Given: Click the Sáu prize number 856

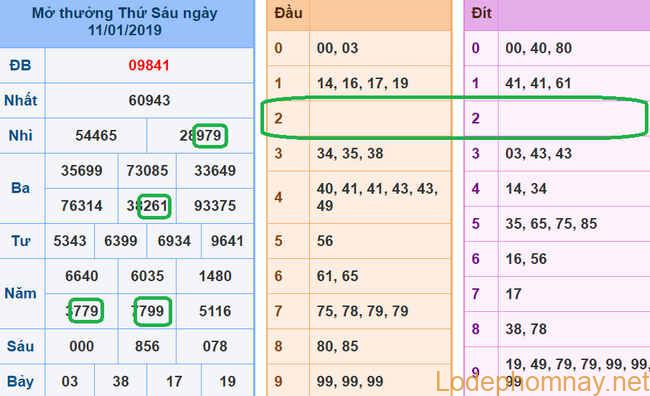Looking at the screenshot, I should point(148,346).
